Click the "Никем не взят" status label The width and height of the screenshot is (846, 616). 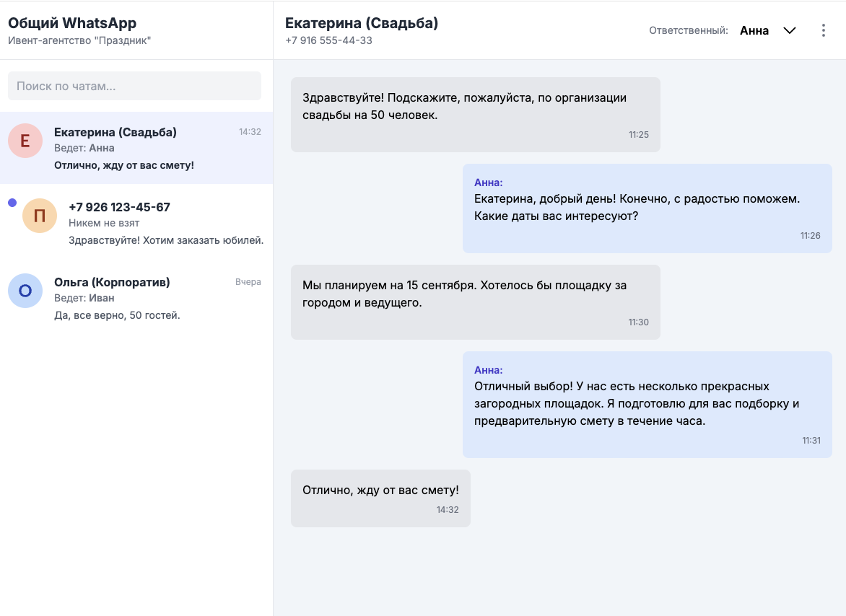click(104, 223)
